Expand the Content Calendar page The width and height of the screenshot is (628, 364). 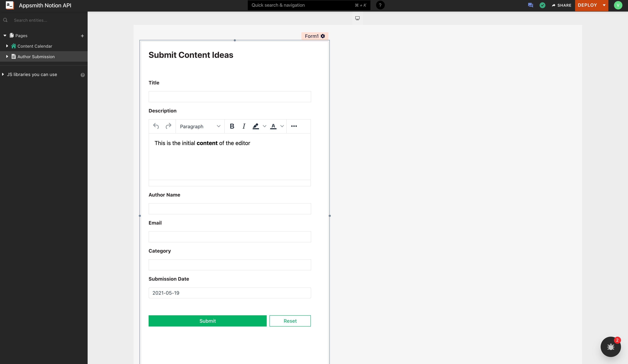point(7,46)
